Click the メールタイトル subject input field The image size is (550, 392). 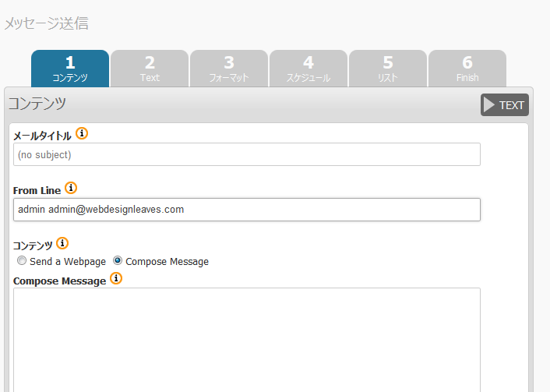(246, 154)
